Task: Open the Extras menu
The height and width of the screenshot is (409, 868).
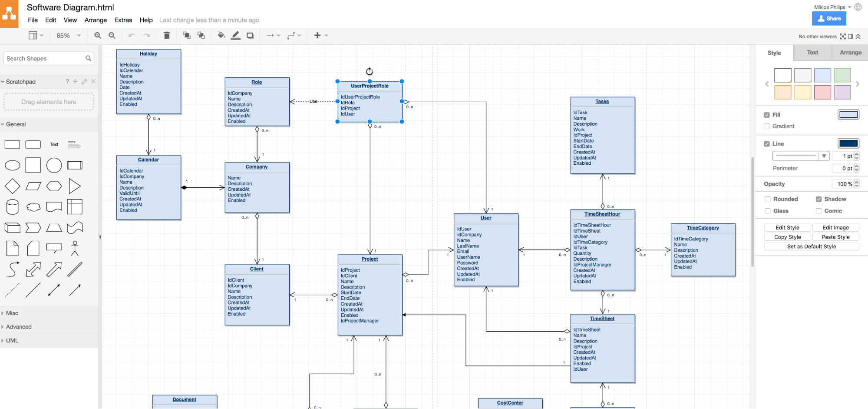Action: coord(123,20)
